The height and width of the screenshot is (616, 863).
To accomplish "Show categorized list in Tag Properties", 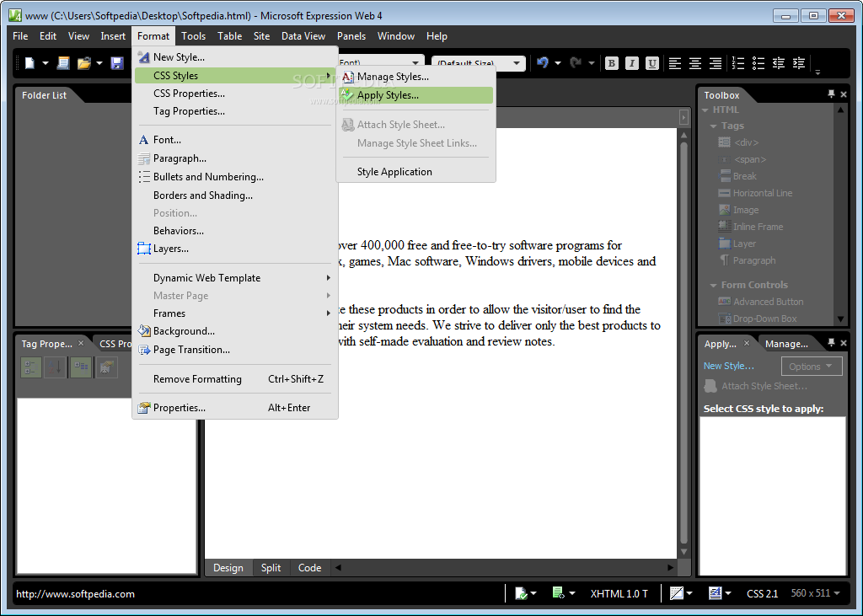I will click(31, 367).
